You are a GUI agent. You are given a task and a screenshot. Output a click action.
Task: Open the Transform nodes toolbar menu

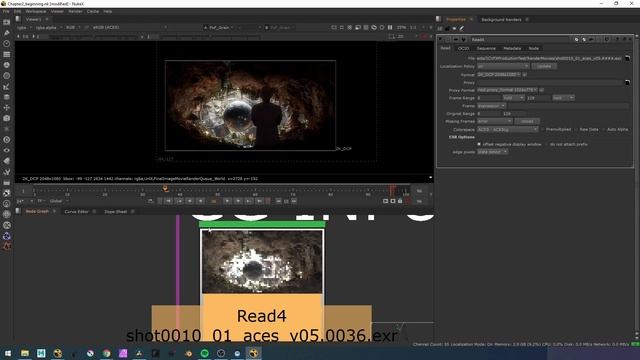[x=7, y=108]
